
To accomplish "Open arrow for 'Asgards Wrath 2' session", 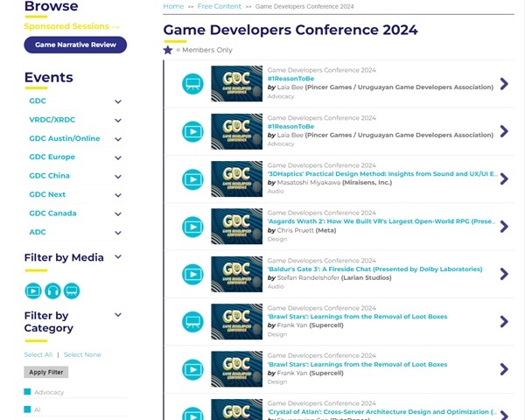I will tap(504, 227).
